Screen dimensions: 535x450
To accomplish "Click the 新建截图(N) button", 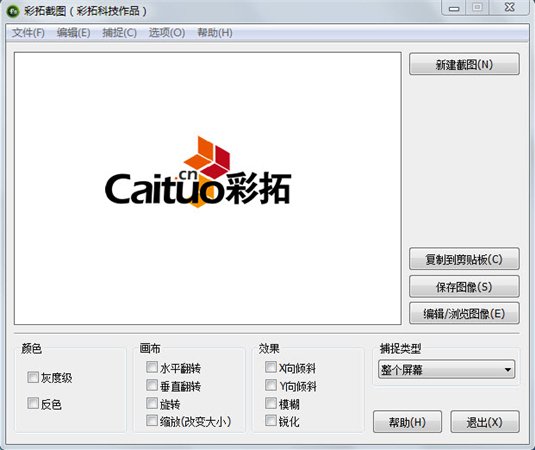I will (464, 64).
